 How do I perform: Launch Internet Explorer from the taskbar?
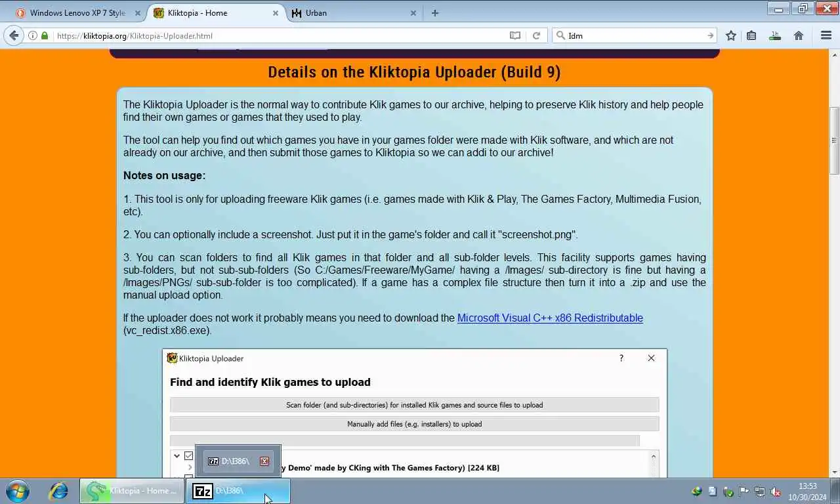(x=58, y=491)
